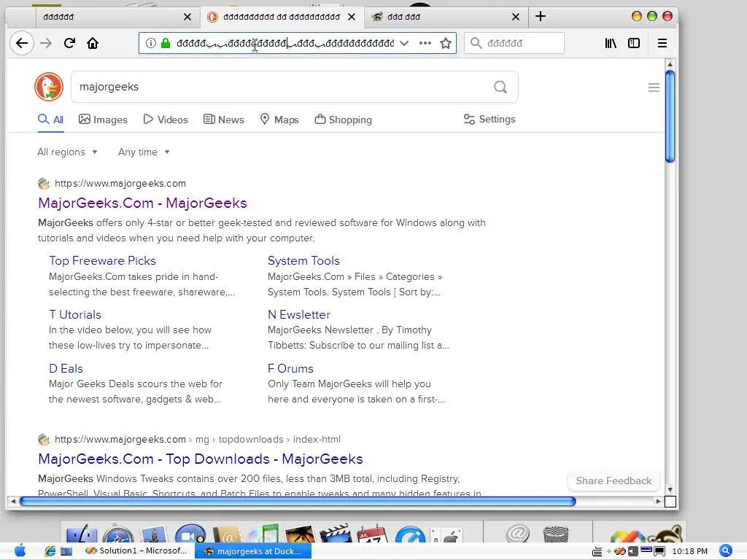The image size is (747, 560).
Task: Open the browser home page
Action: click(93, 43)
